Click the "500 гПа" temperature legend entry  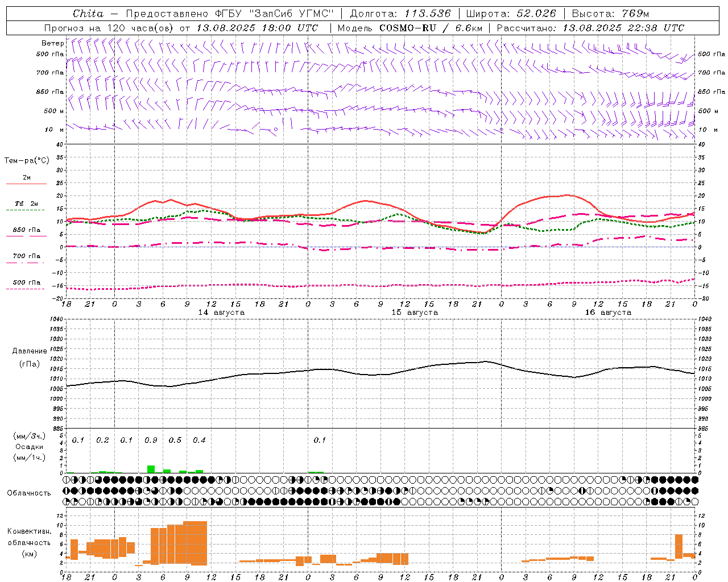[26, 282]
